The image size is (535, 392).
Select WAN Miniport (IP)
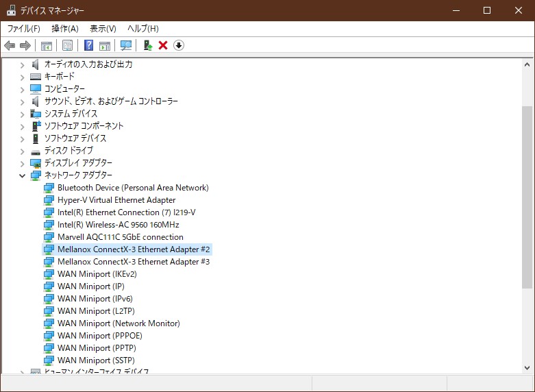[x=90, y=286]
